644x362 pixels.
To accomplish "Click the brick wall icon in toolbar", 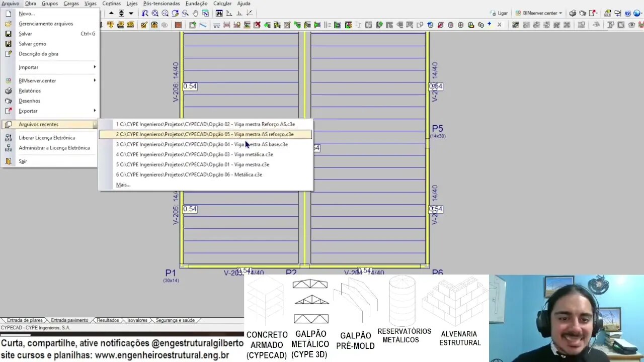I will tap(178, 25).
